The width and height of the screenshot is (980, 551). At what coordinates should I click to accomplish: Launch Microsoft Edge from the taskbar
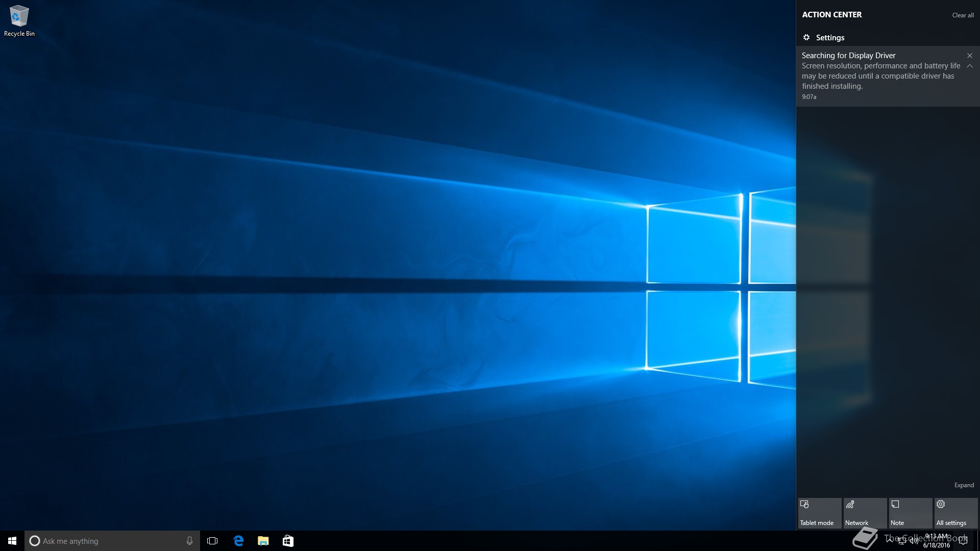[x=238, y=541]
